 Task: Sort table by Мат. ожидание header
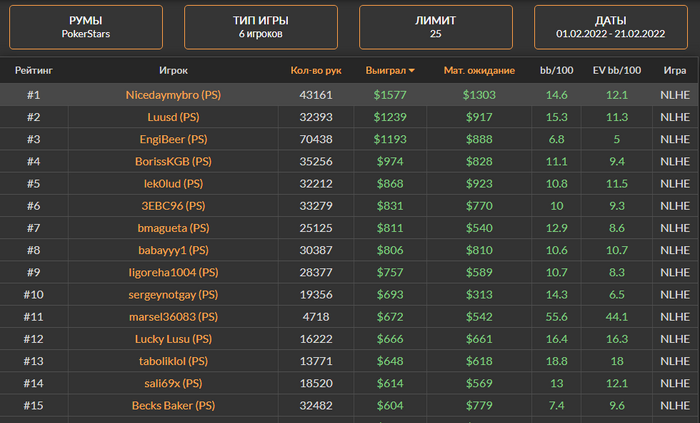[479, 71]
